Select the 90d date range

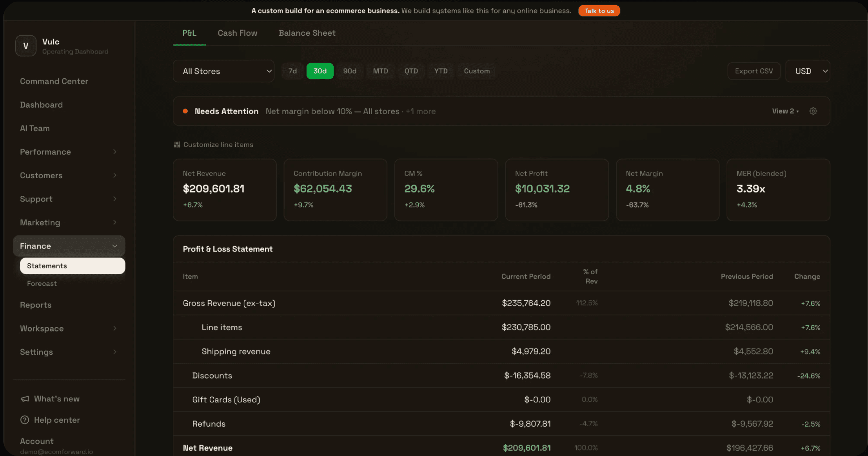[x=350, y=71]
